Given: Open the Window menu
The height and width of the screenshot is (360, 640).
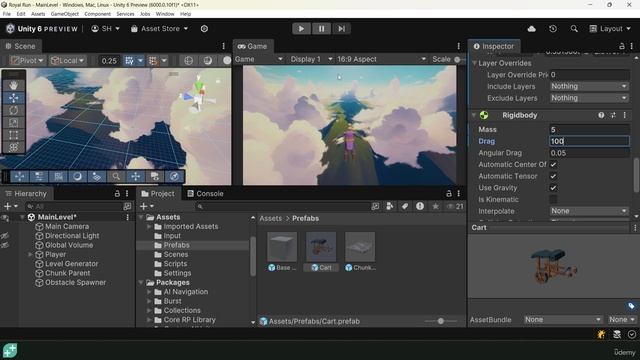Looking at the screenshot, I should [x=165, y=14].
